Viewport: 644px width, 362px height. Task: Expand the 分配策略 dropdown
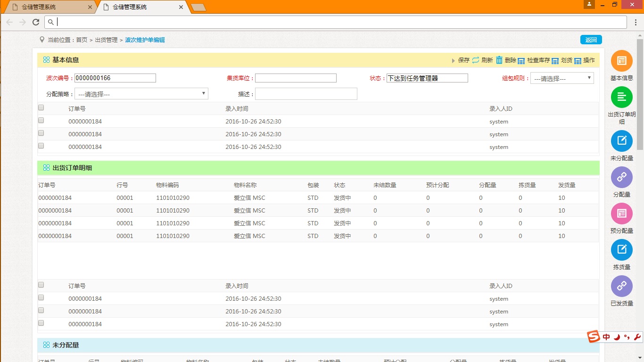point(141,94)
